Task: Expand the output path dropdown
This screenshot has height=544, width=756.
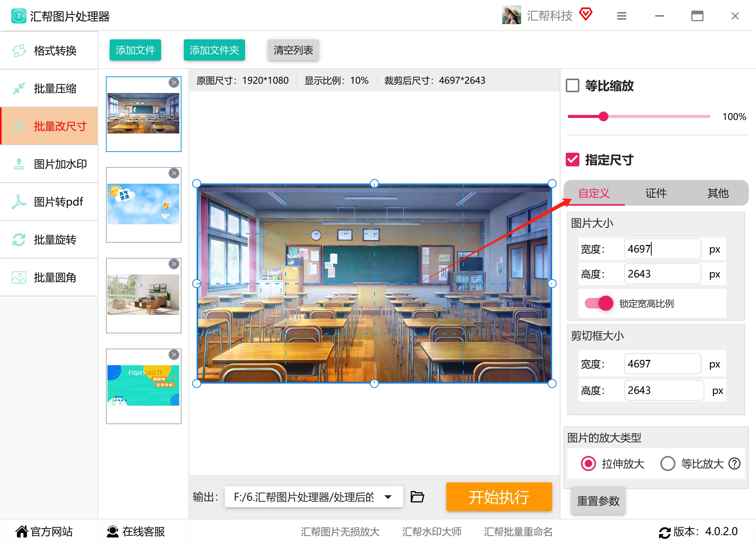Action: 388,497
